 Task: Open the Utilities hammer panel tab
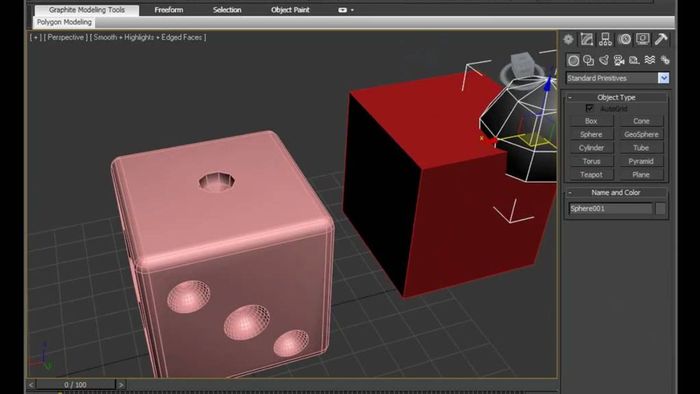point(661,39)
